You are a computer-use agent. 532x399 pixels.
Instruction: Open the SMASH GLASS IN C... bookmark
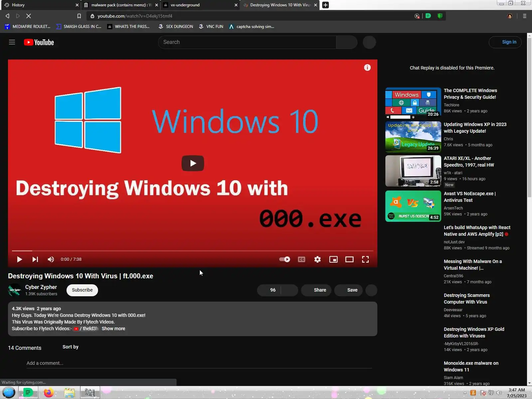(79, 27)
